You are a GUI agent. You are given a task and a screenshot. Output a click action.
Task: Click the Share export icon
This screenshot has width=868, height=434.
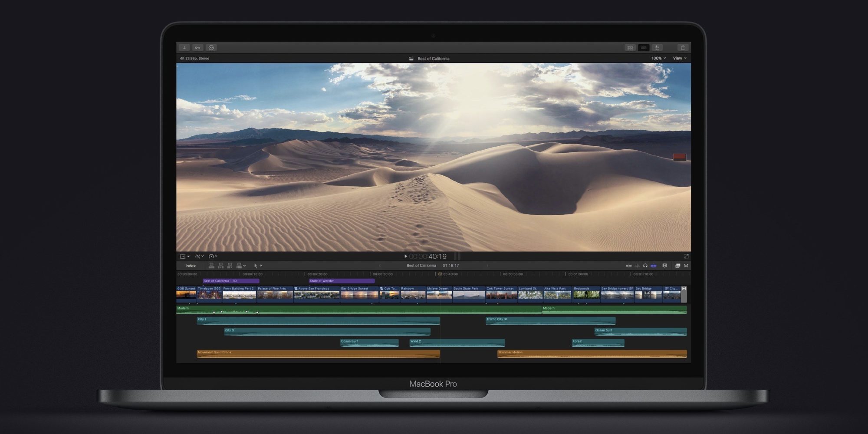(x=683, y=48)
